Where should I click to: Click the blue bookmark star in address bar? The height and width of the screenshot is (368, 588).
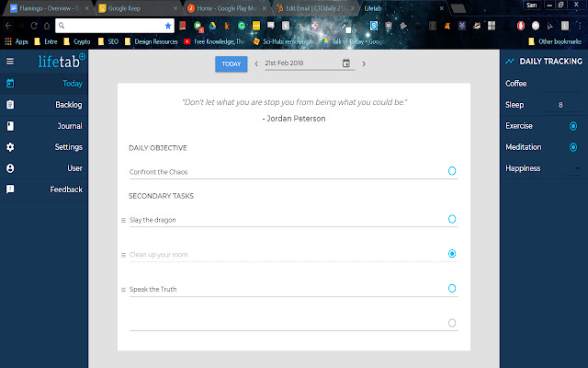pos(168,26)
